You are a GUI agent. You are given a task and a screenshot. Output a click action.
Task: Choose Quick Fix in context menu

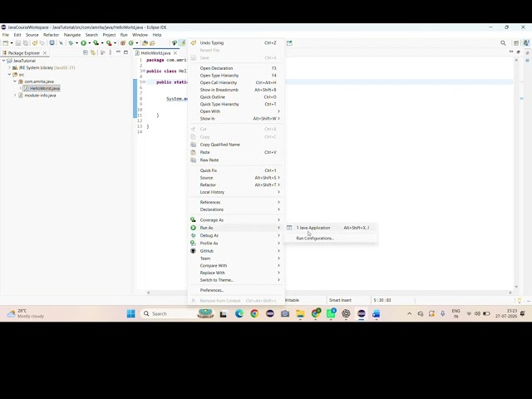tap(236, 170)
